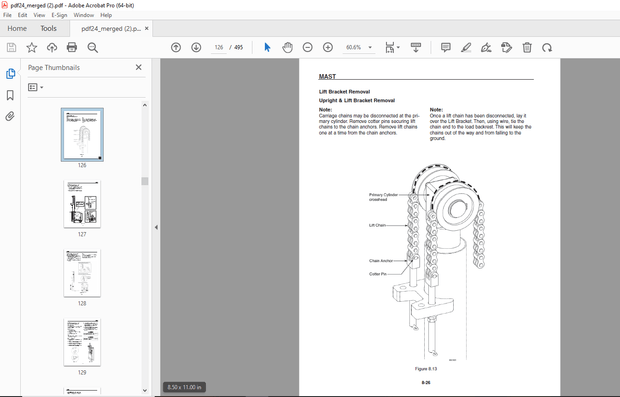Screen dimensions: 620x397
Task: Print the document using printer icon
Action: (x=72, y=48)
